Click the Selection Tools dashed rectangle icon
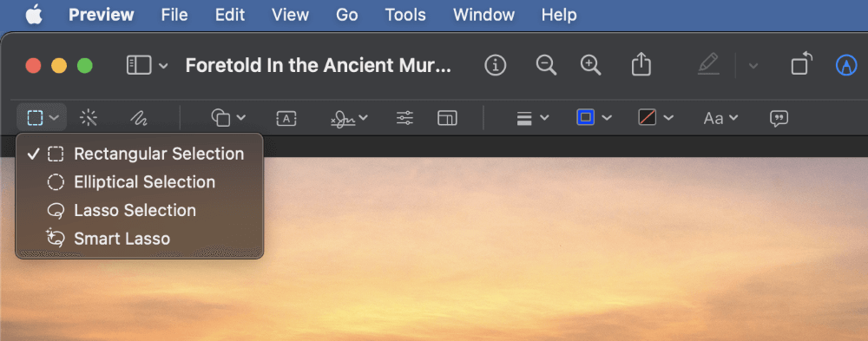The height and width of the screenshot is (341, 868). [36, 118]
